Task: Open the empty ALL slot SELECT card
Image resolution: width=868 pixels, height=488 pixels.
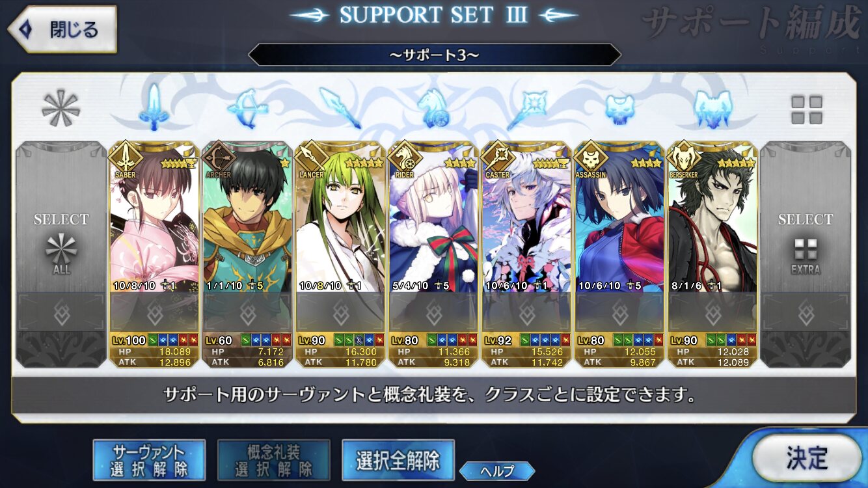Action: coord(61,254)
